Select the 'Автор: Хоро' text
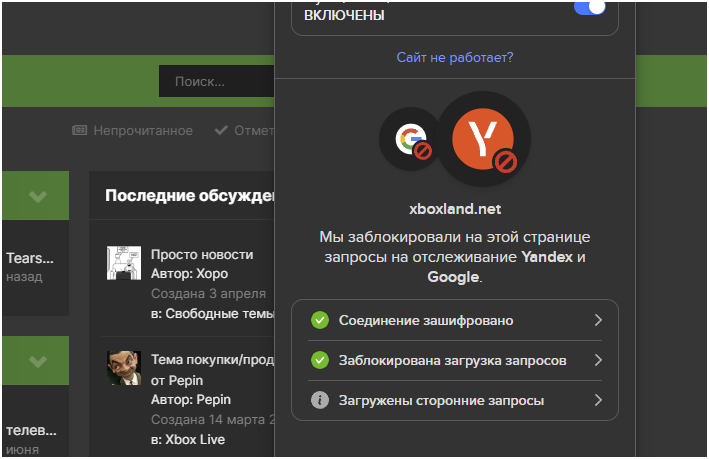 [189, 274]
